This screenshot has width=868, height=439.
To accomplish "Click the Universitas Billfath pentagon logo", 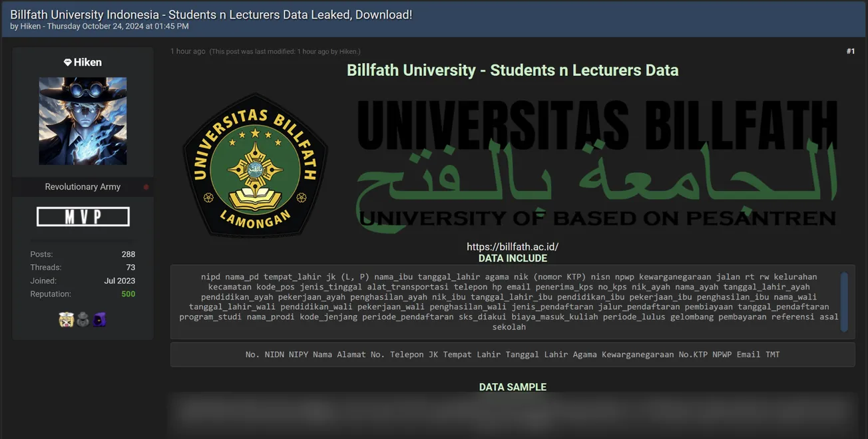I will [x=254, y=165].
